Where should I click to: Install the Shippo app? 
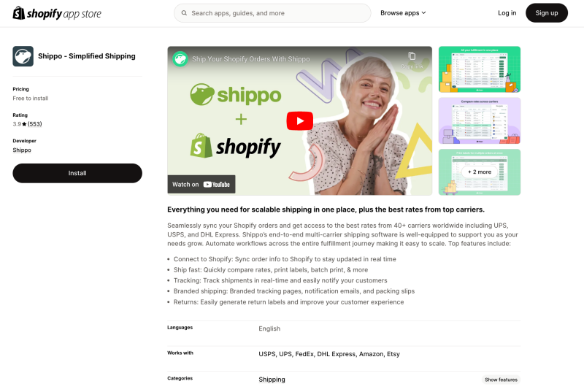77,173
